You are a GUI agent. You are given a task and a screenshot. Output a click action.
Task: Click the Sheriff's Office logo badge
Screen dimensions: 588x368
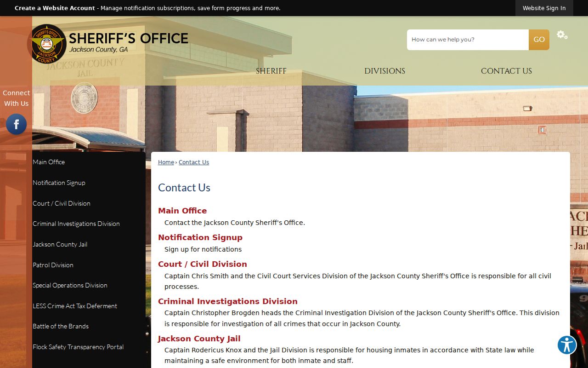pyautogui.click(x=46, y=44)
